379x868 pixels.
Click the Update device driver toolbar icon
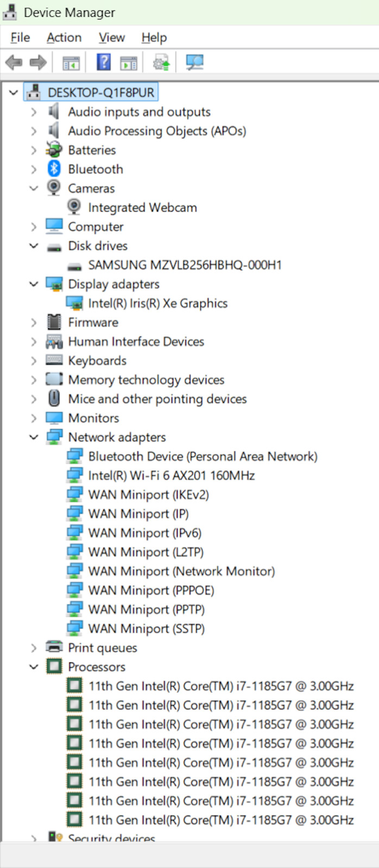point(161,62)
